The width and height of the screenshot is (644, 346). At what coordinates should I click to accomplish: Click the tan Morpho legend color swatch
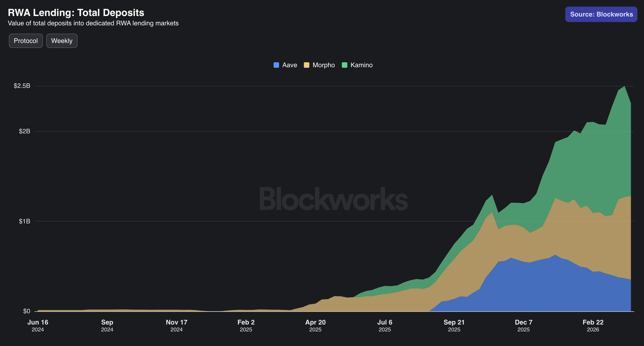coord(306,65)
